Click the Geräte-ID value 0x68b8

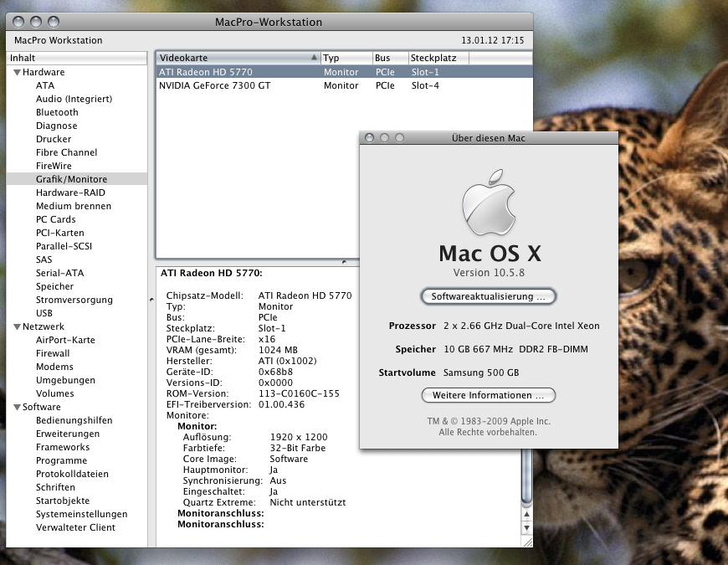pyautogui.click(x=275, y=372)
